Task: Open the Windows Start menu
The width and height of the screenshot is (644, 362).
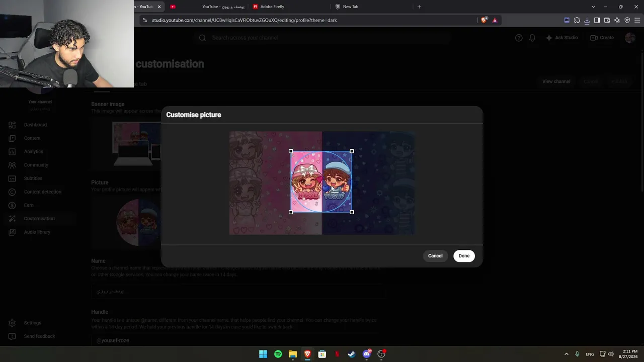Action: [x=263, y=354]
